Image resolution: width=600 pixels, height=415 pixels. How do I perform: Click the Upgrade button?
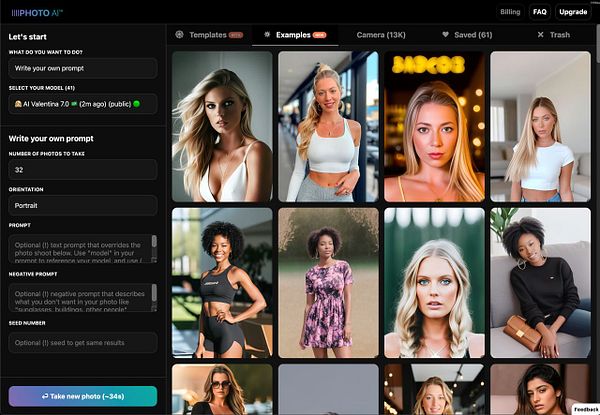[x=573, y=12]
